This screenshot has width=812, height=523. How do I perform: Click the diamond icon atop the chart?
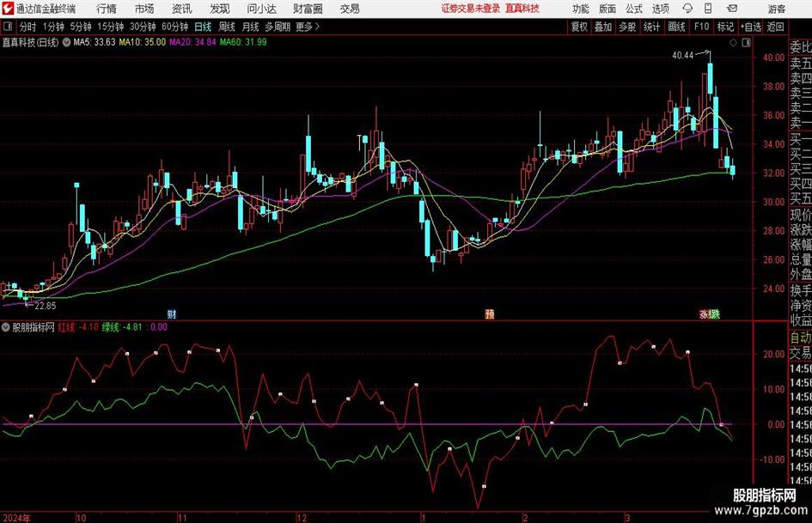point(733,43)
